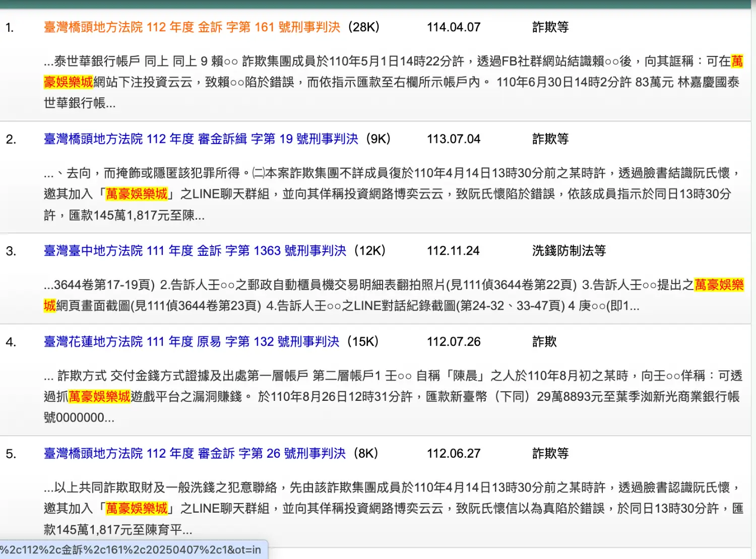Click the date 114.04.07 of result 1
This screenshot has width=756, height=559.
454,27
